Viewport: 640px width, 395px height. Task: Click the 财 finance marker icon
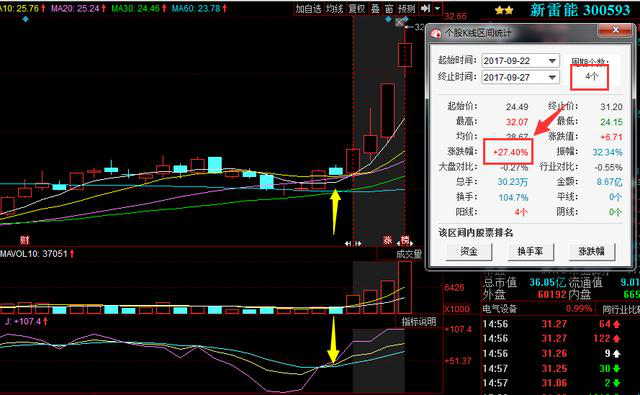[x=25, y=240]
